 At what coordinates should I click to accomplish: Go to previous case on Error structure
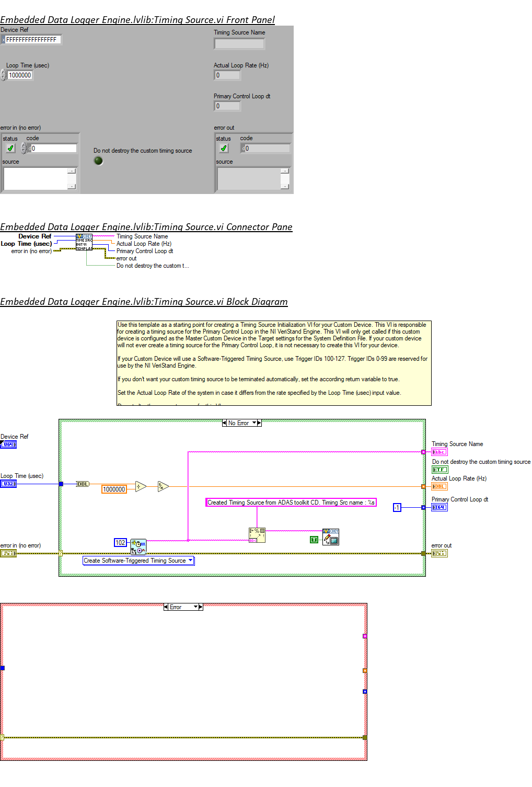click(166, 607)
